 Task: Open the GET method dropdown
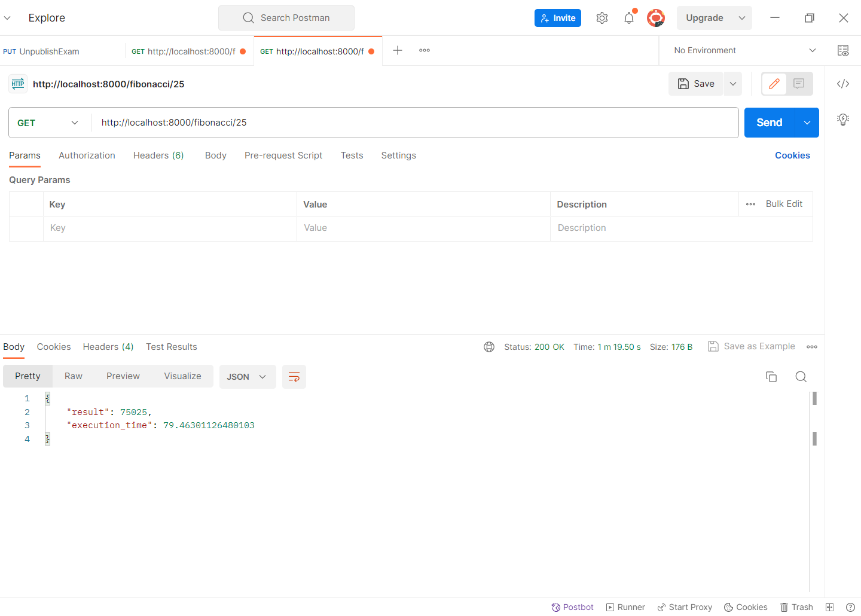pyautogui.click(x=48, y=123)
